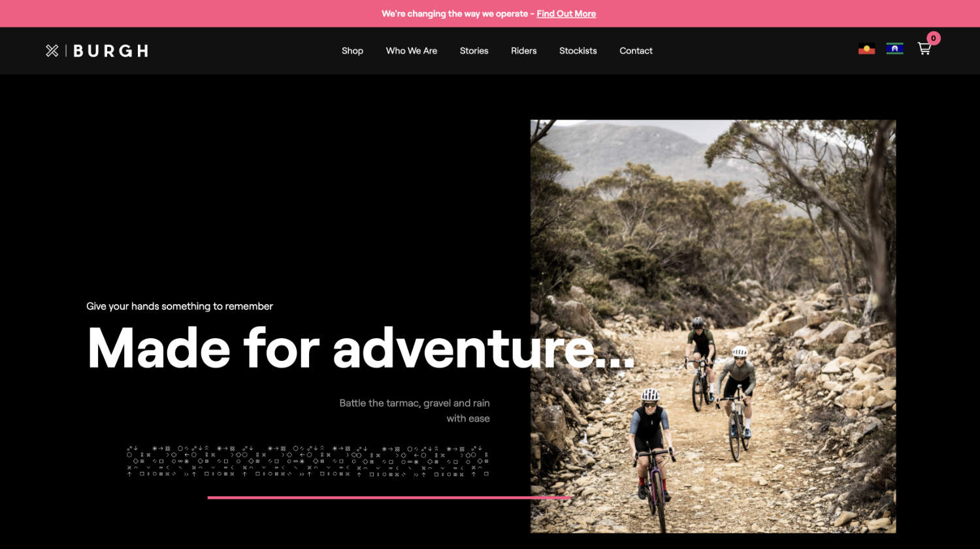The image size is (980, 549).
Task: Click the gravel cyclists hero photo
Action: (713, 326)
